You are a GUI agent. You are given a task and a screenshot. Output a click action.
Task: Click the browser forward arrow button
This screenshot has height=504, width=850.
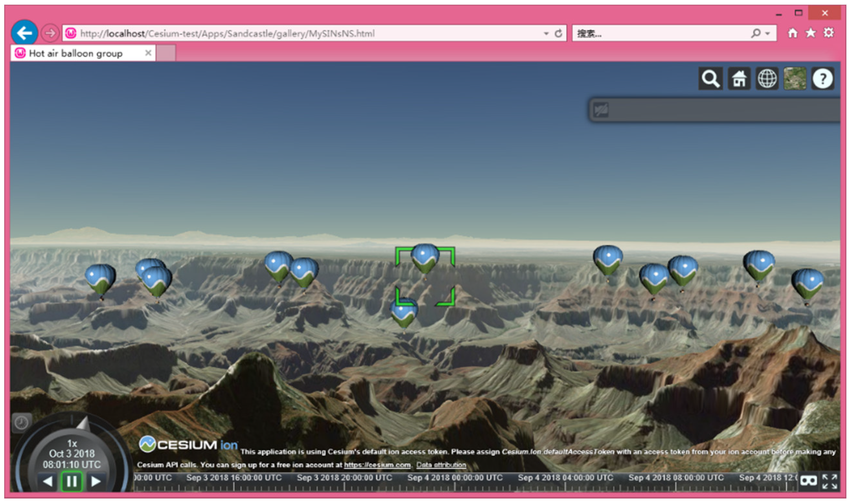click(x=50, y=33)
